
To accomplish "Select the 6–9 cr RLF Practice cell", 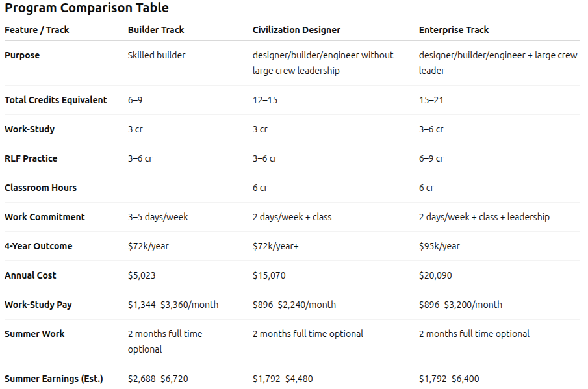I will point(431,158).
